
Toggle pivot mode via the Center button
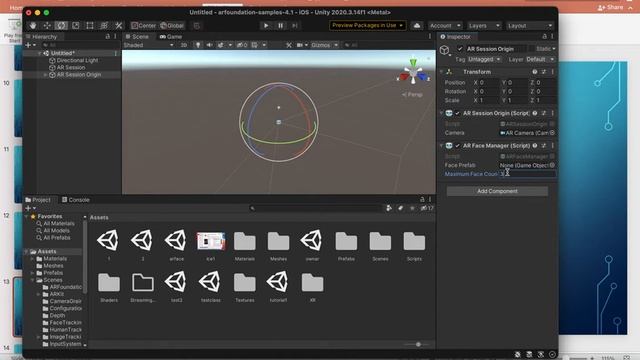coord(144,25)
